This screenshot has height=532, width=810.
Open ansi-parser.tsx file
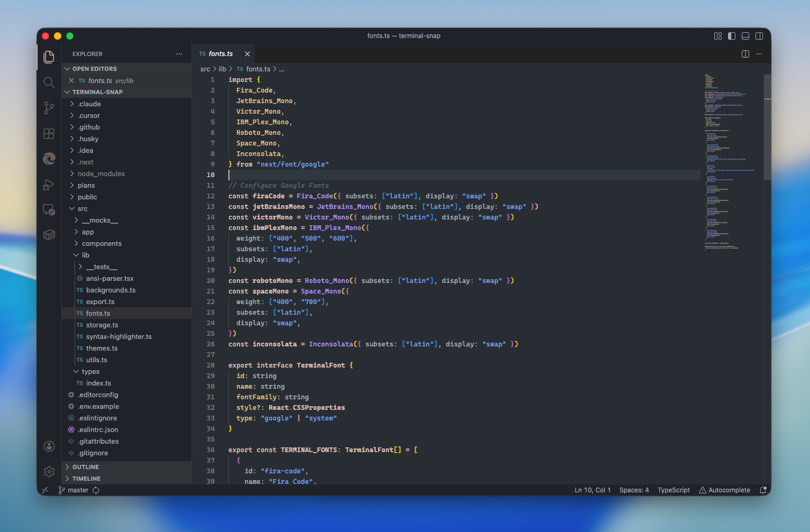point(126,279)
